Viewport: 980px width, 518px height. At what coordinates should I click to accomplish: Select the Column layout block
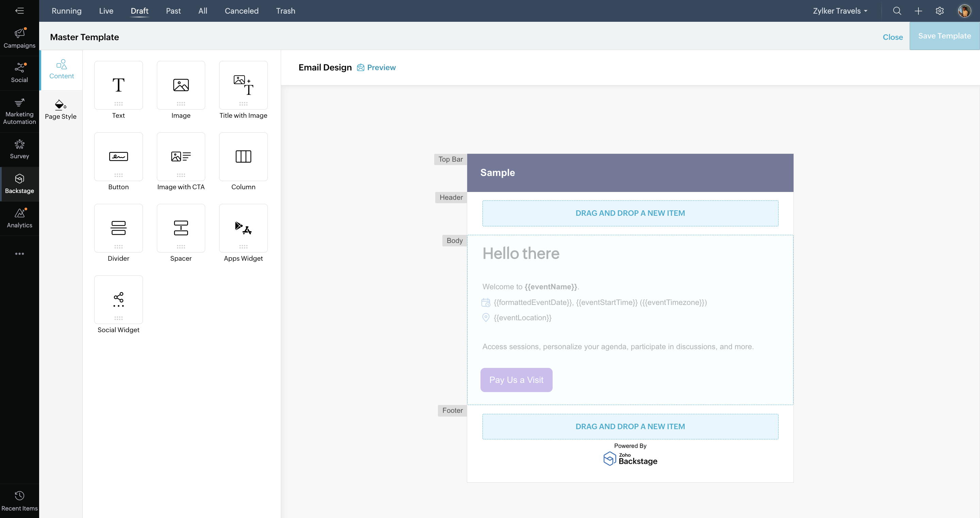[243, 157]
